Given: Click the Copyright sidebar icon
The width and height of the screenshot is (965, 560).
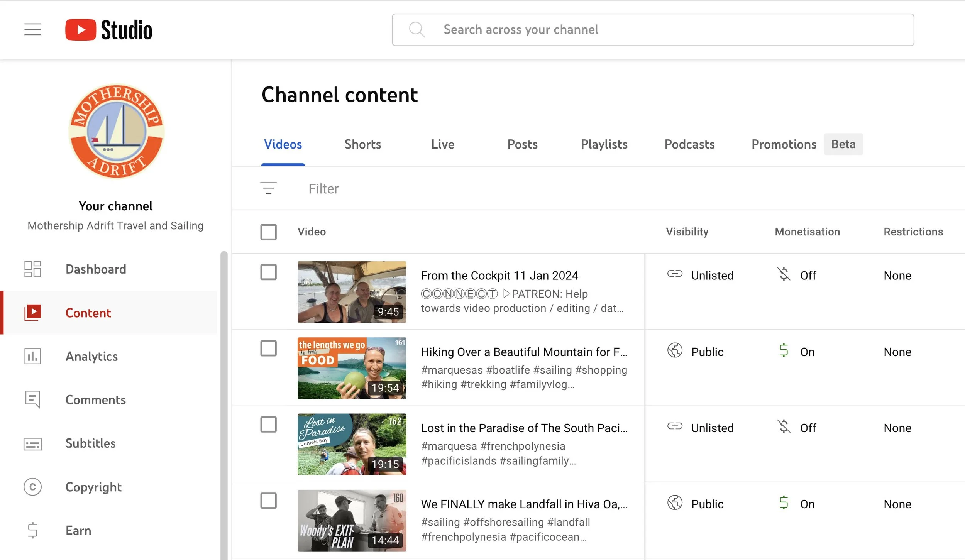Looking at the screenshot, I should [x=32, y=487].
